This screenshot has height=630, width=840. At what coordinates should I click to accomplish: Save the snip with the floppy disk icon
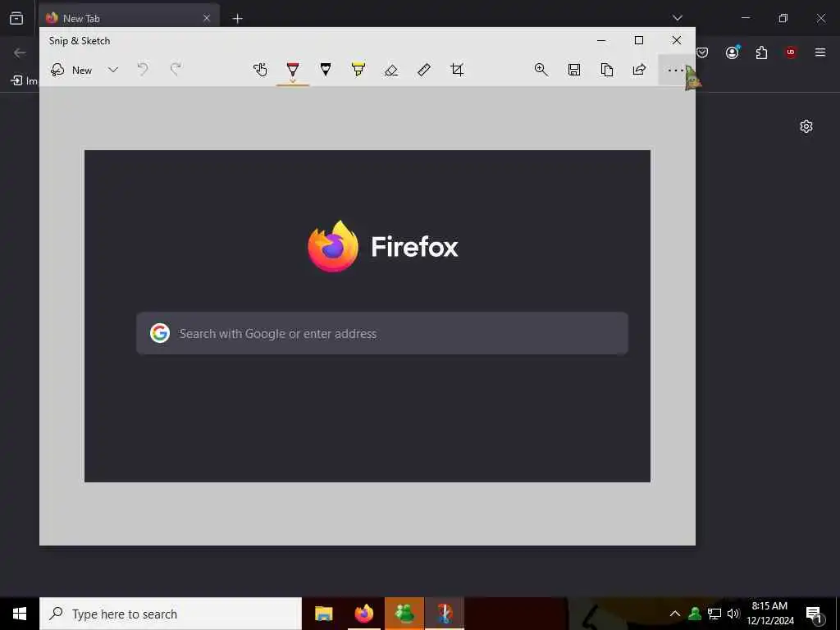(x=574, y=70)
